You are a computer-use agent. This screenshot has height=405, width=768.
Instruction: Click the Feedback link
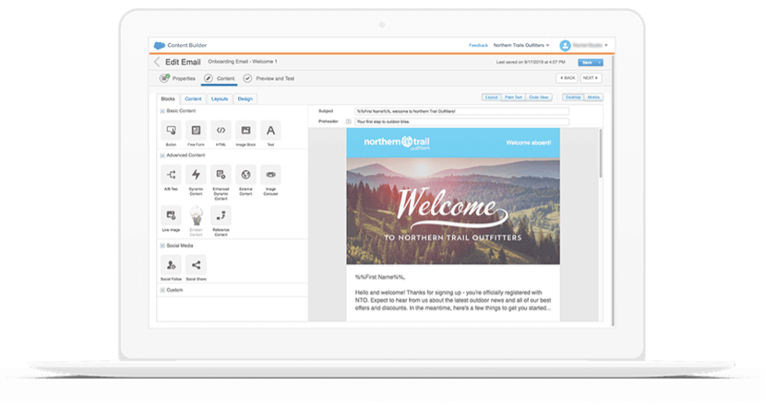click(x=479, y=46)
